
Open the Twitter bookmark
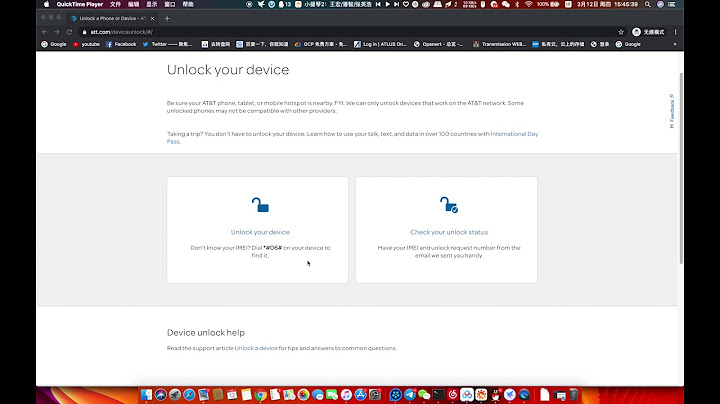(x=167, y=45)
